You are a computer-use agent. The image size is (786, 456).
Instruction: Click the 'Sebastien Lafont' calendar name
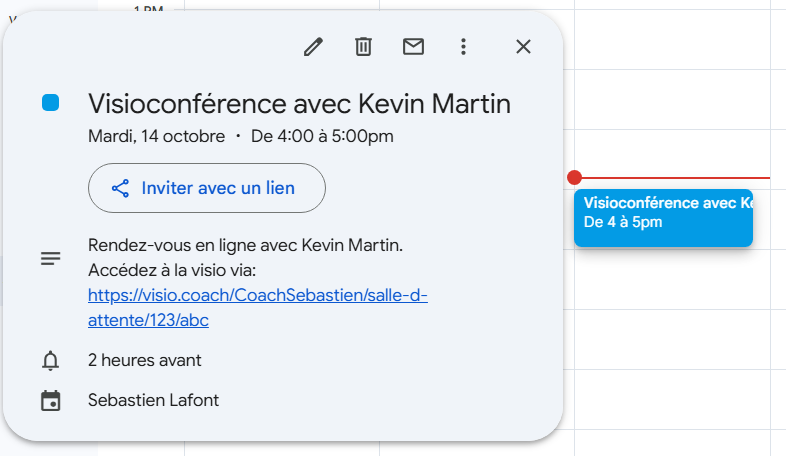click(x=153, y=400)
